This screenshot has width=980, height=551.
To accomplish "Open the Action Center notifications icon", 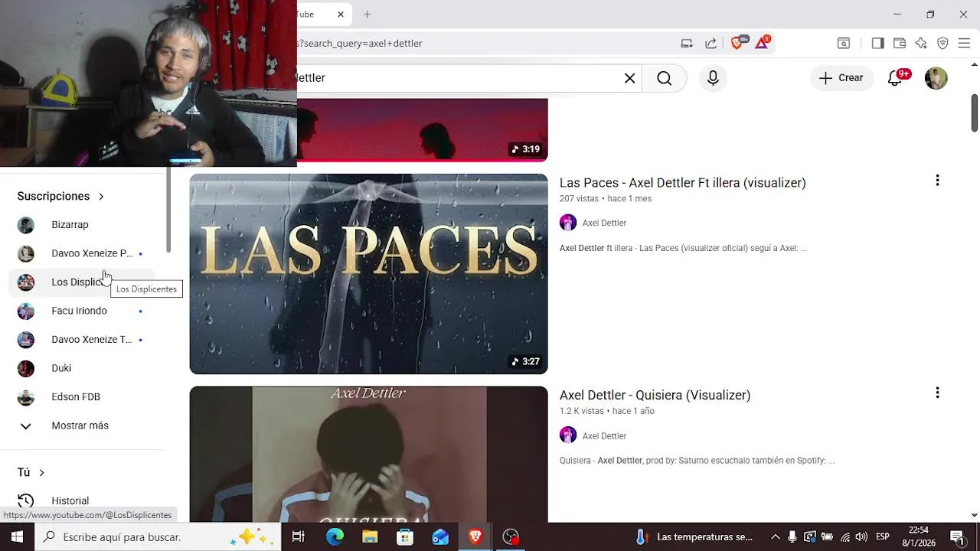I will tap(958, 537).
